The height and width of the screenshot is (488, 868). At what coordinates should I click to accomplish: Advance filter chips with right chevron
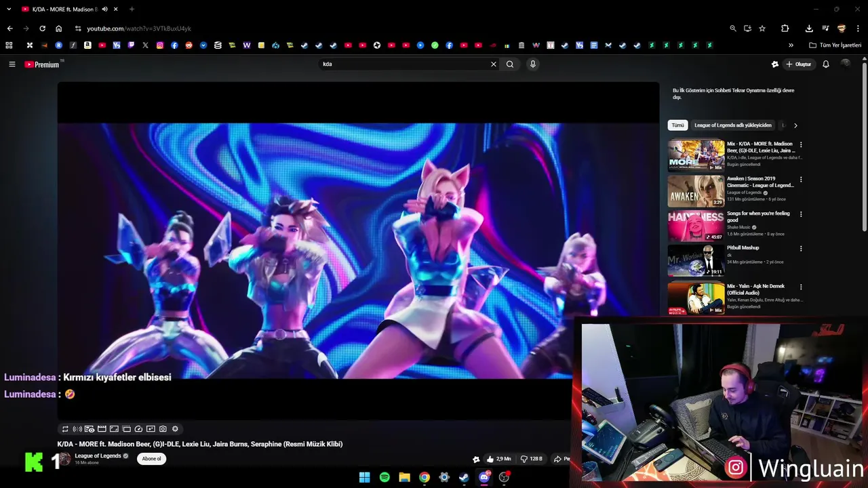[x=795, y=125]
